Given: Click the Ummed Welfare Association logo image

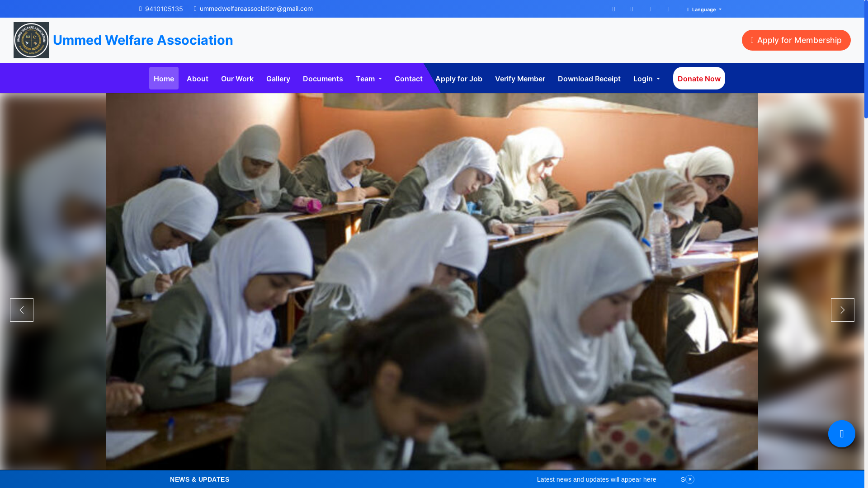Looking at the screenshot, I should click(x=31, y=40).
